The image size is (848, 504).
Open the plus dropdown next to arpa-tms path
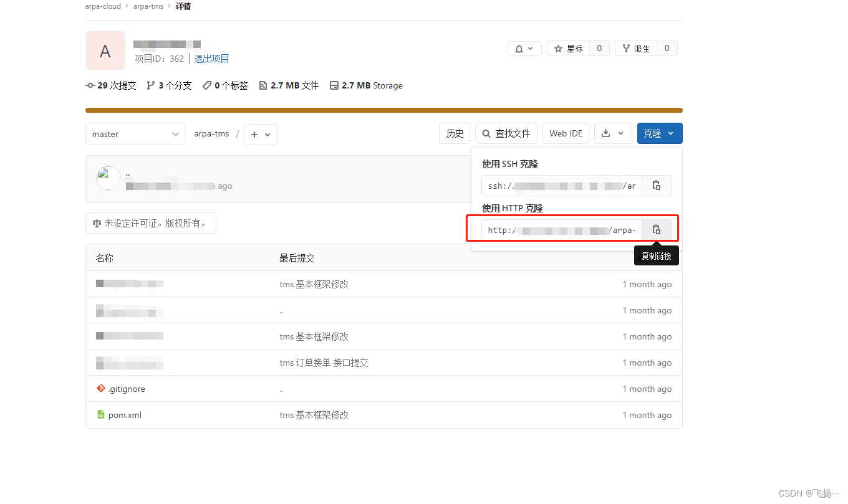coord(261,134)
